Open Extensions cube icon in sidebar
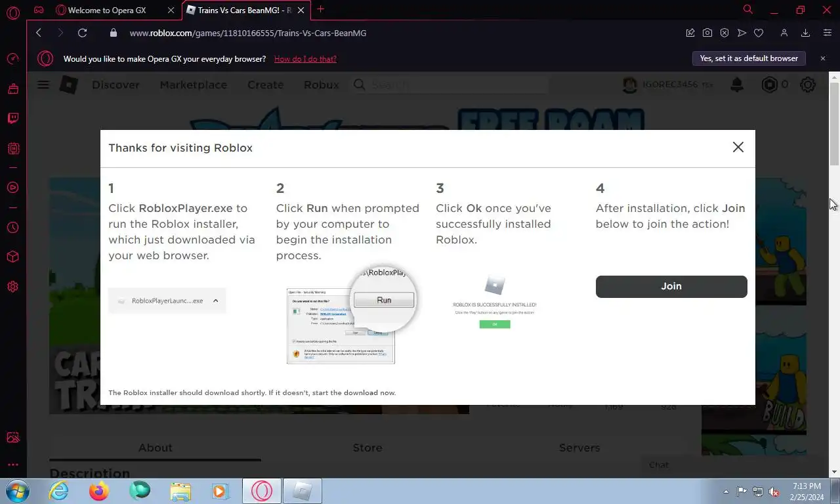This screenshot has width=840, height=504. [12, 257]
